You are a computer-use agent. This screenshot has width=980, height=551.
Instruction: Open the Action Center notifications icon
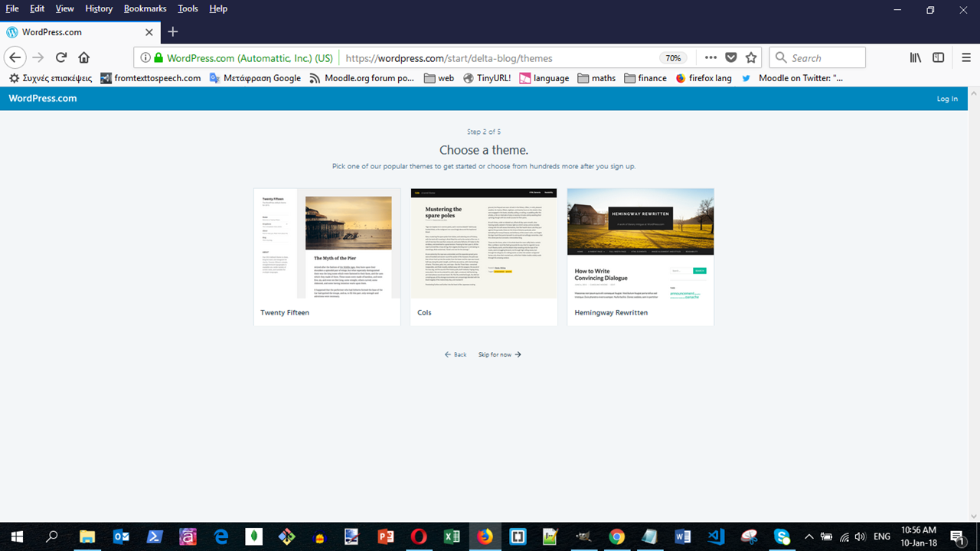click(957, 536)
